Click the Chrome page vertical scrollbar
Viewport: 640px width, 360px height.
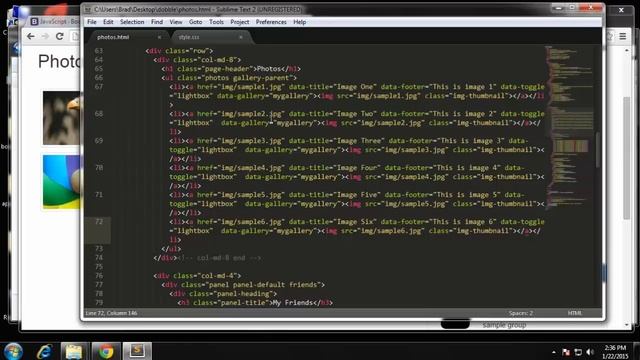pyautogui.click(x=627, y=158)
